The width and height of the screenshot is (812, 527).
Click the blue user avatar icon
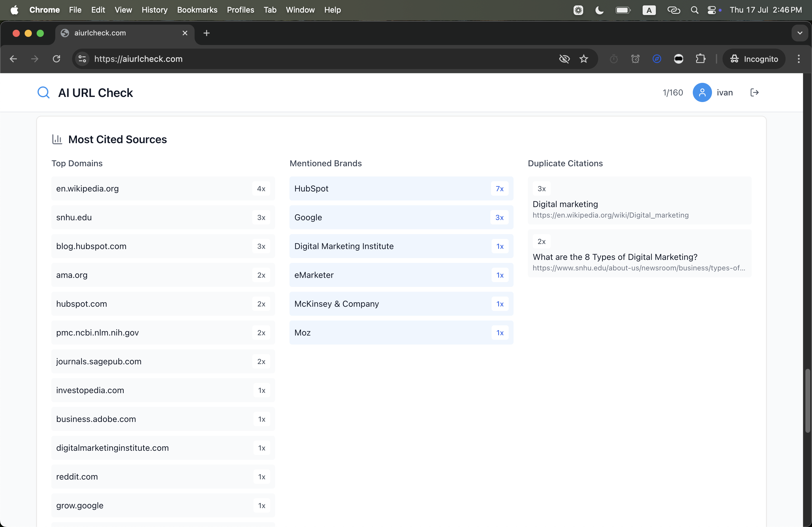pos(702,92)
